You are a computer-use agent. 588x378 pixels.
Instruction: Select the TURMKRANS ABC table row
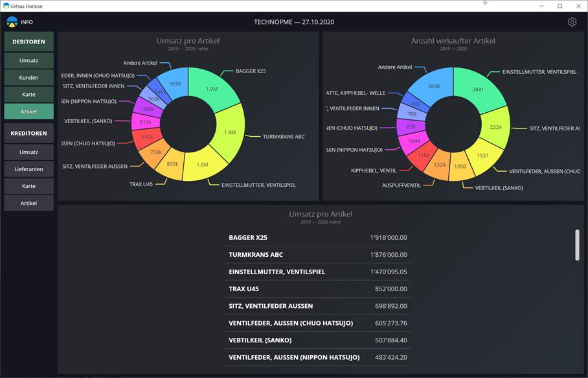(317, 255)
